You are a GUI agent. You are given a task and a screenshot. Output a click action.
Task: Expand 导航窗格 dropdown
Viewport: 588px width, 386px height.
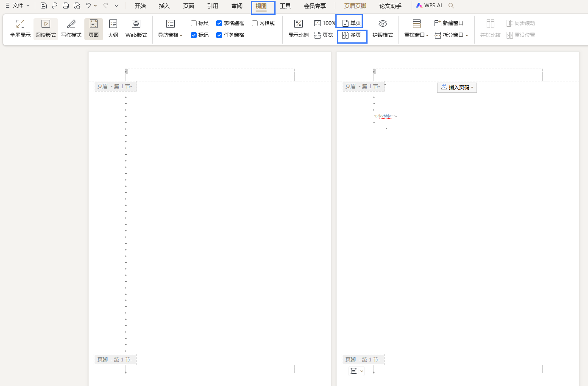(170, 29)
